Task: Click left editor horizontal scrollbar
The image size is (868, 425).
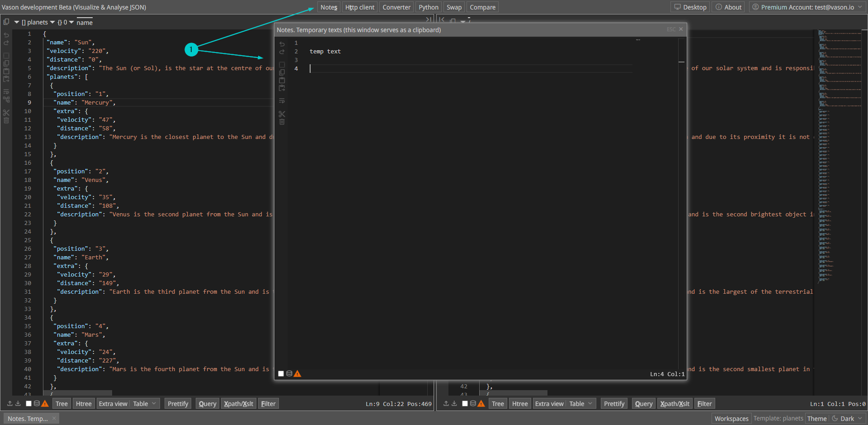Action: pos(78,393)
